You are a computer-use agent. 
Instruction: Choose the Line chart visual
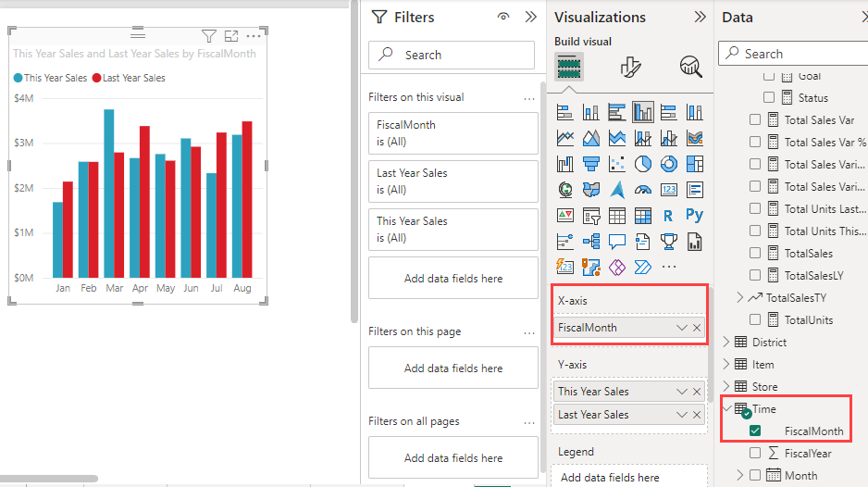click(x=564, y=138)
